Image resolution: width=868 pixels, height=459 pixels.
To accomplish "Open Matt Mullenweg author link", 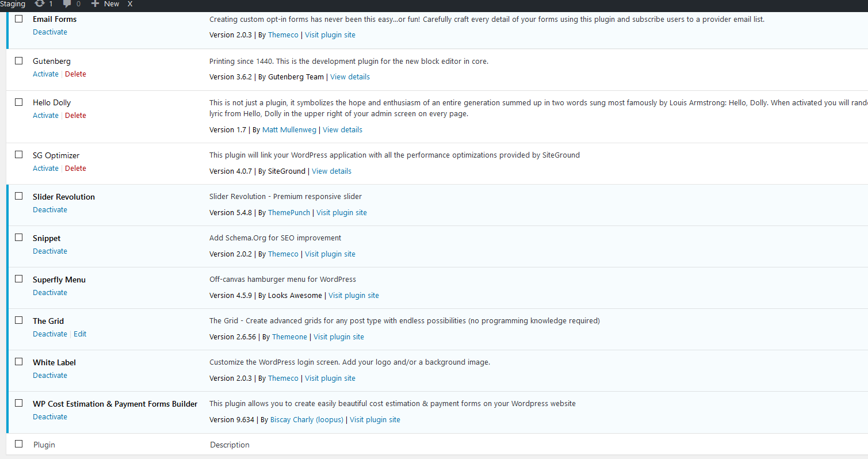I will (x=289, y=129).
